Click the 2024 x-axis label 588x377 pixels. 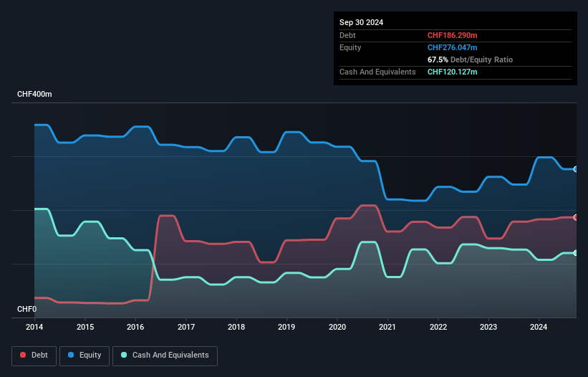coord(539,327)
